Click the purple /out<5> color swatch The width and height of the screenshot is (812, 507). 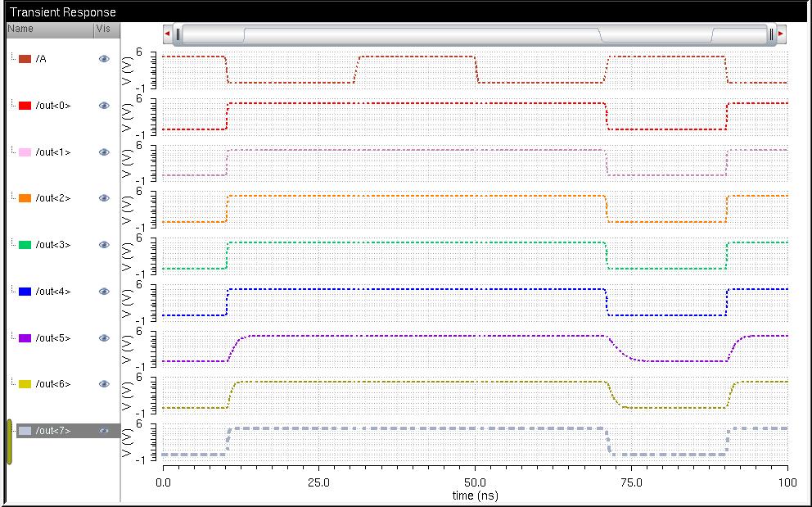click(25, 338)
